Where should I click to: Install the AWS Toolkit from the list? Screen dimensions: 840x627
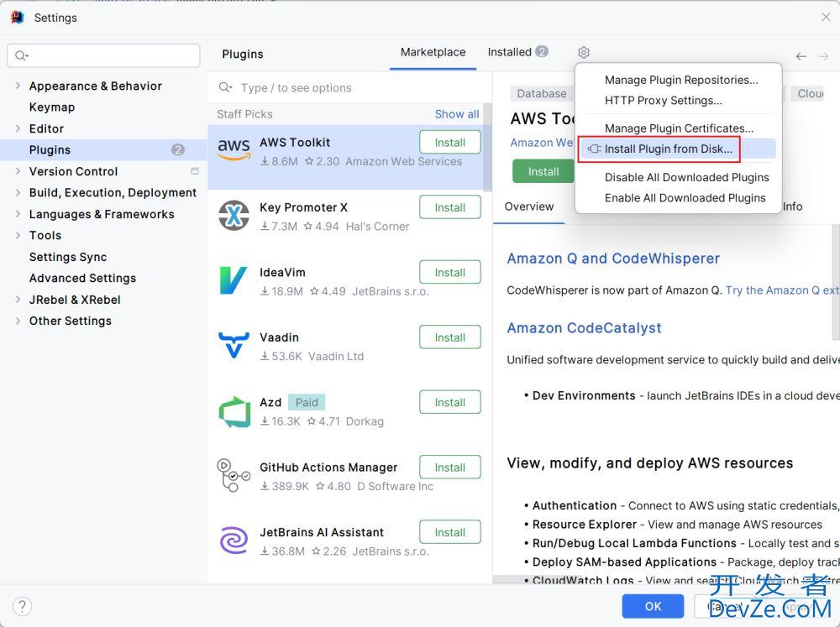click(450, 143)
